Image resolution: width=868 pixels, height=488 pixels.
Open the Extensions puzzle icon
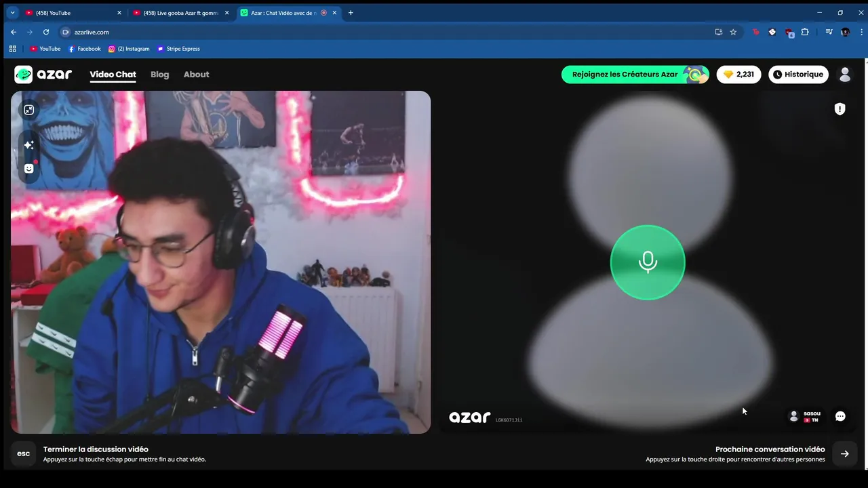tap(805, 32)
